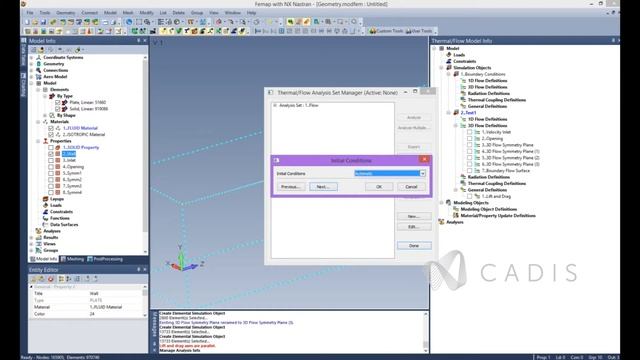Click Previous... in Initial Conditions dialog
This screenshot has width=640, height=360.
pos(291,187)
